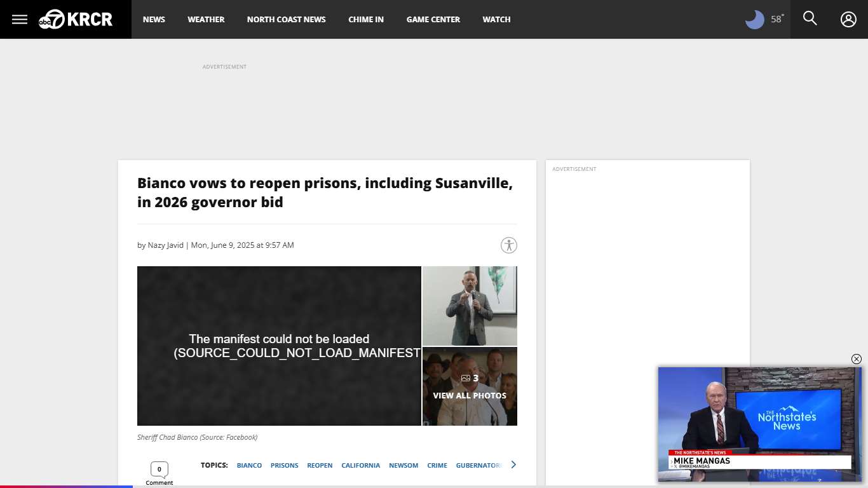This screenshot has height=488, width=868.
Task: Open the search magnifier icon
Action: [x=810, y=18]
